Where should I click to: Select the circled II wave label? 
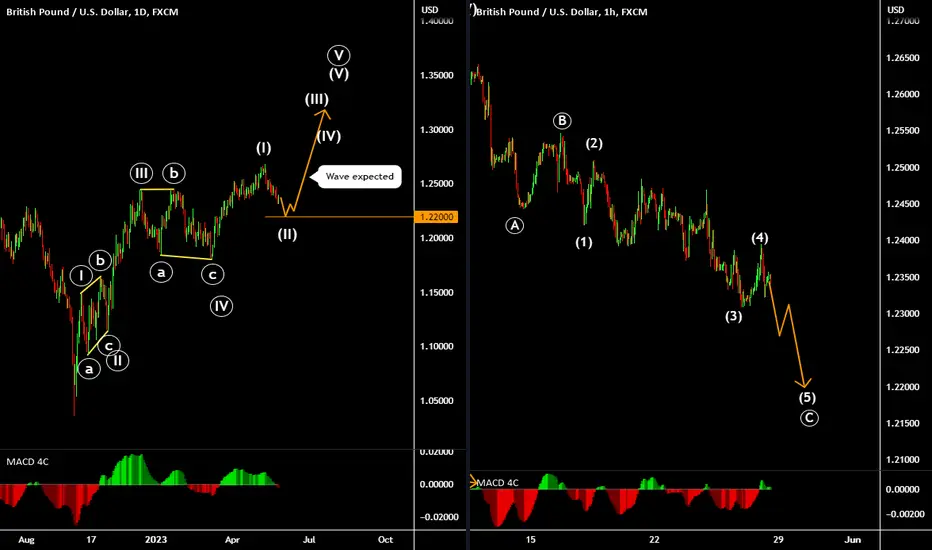(x=118, y=360)
